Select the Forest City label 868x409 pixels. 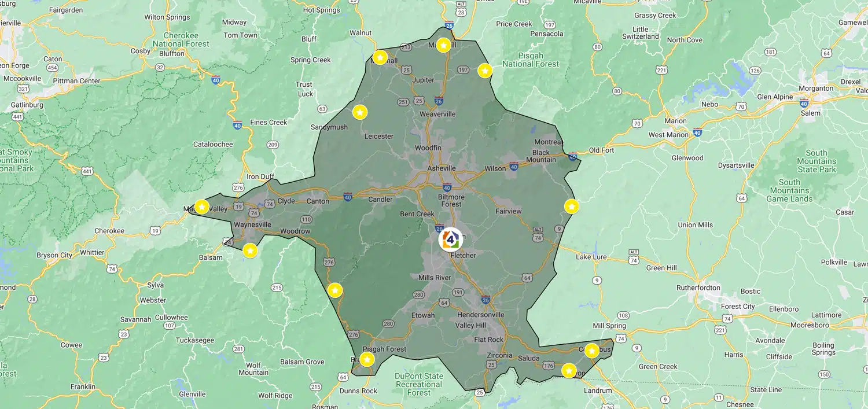pos(738,307)
